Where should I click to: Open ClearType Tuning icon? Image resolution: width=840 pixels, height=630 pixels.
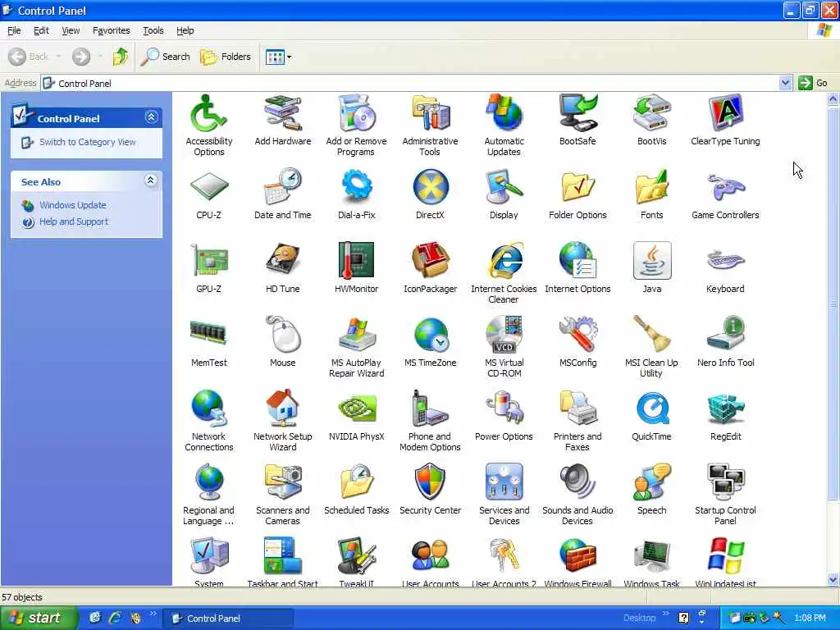(725, 113)
